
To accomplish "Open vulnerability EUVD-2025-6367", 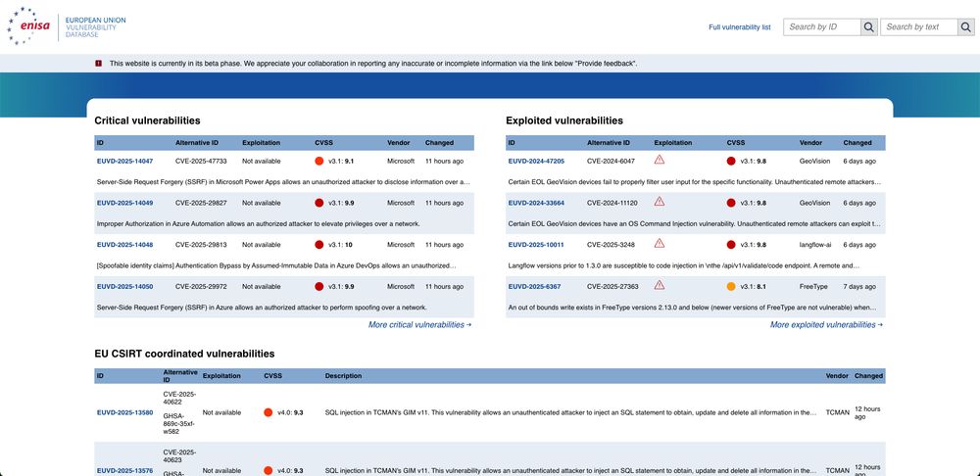I will 534,287.
